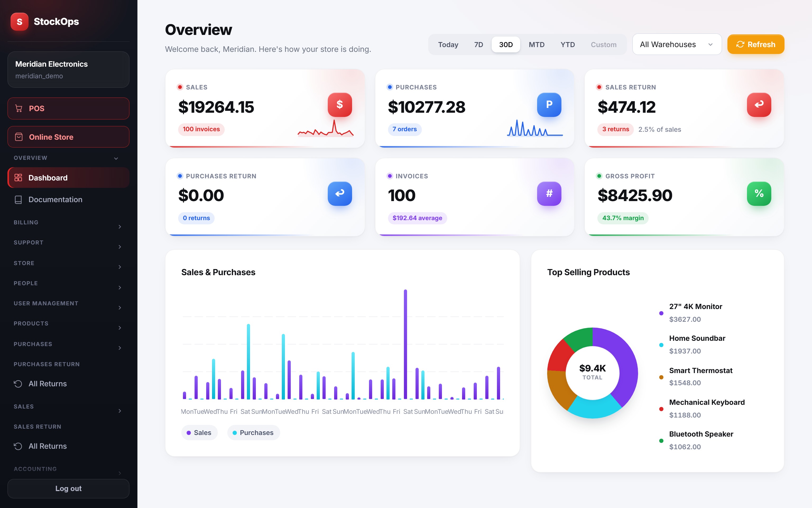Screen dimensions: 812x508
Task: Select the YTD date range tab
Action: coord(568,45)
